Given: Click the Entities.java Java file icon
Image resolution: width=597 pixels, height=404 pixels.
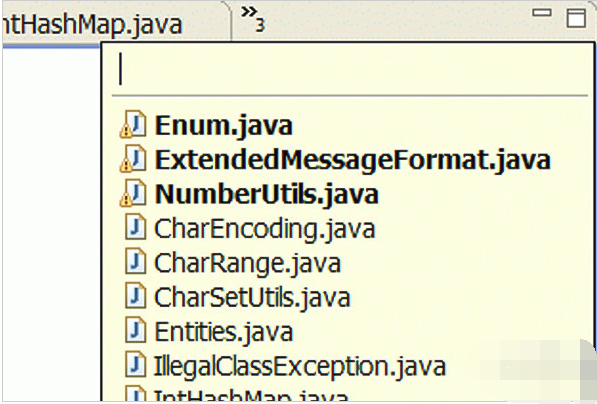Looking at the screenshot, I should [136, 330].
